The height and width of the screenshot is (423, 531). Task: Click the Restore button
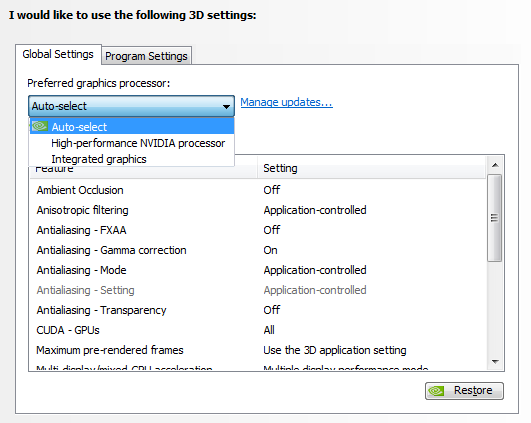[x=464, y=391]
